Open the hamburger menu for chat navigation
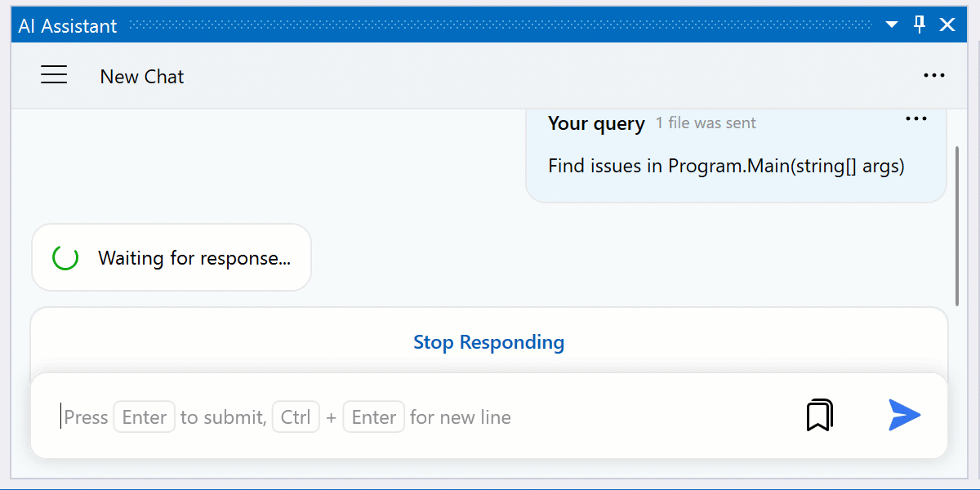Image resolution: width=980 pixels, height=490 pixels. [54, 74]
